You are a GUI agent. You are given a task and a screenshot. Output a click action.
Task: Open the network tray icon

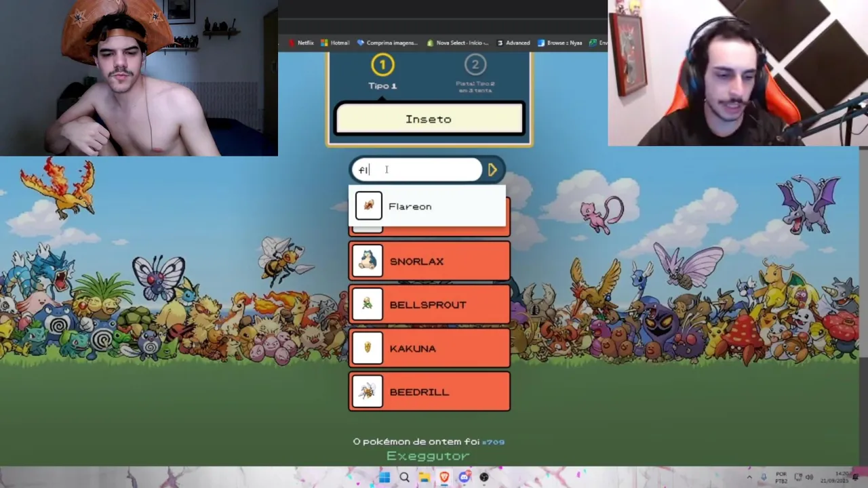point(798,477)
